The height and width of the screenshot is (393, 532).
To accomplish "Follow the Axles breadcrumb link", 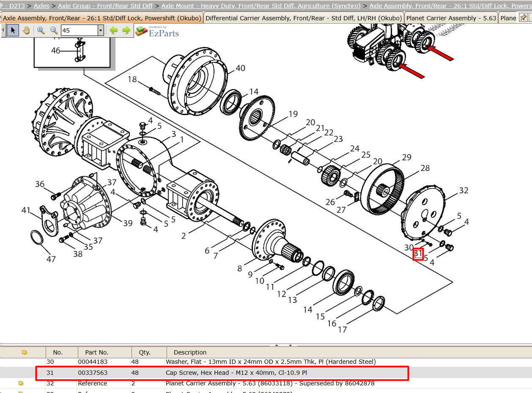I will tap(41, 6).
